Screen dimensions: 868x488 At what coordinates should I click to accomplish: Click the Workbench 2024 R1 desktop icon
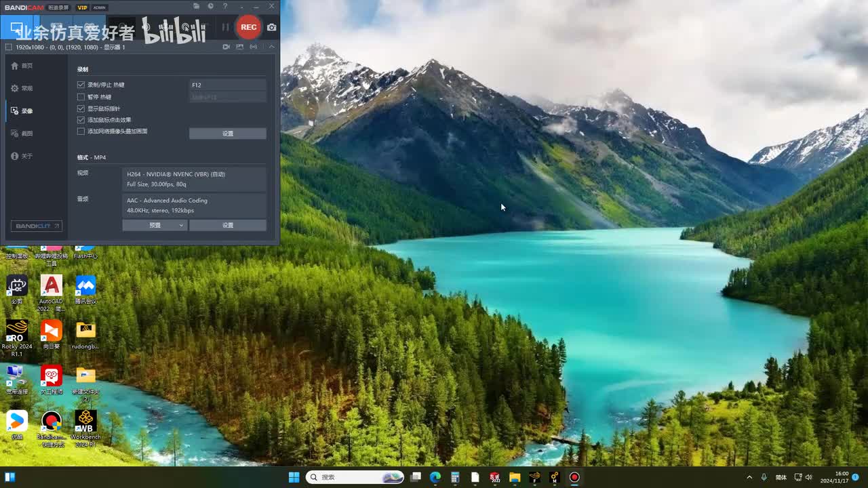85,428
